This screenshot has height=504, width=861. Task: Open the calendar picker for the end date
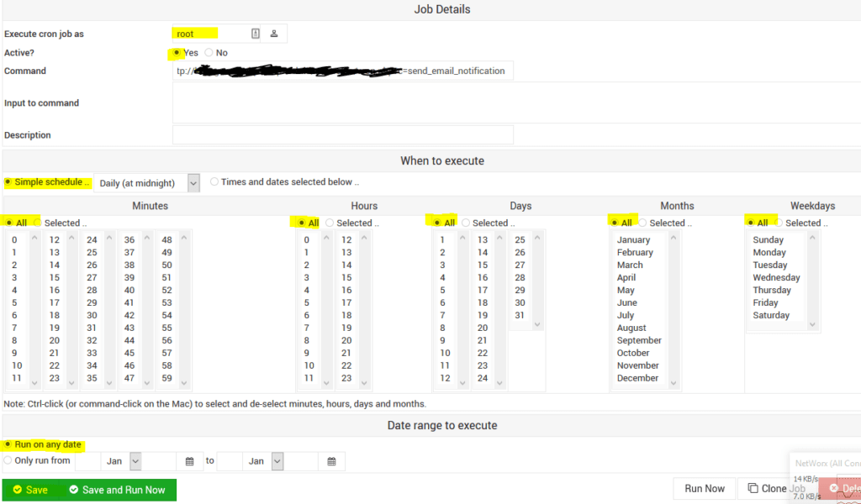coord(330,460)
